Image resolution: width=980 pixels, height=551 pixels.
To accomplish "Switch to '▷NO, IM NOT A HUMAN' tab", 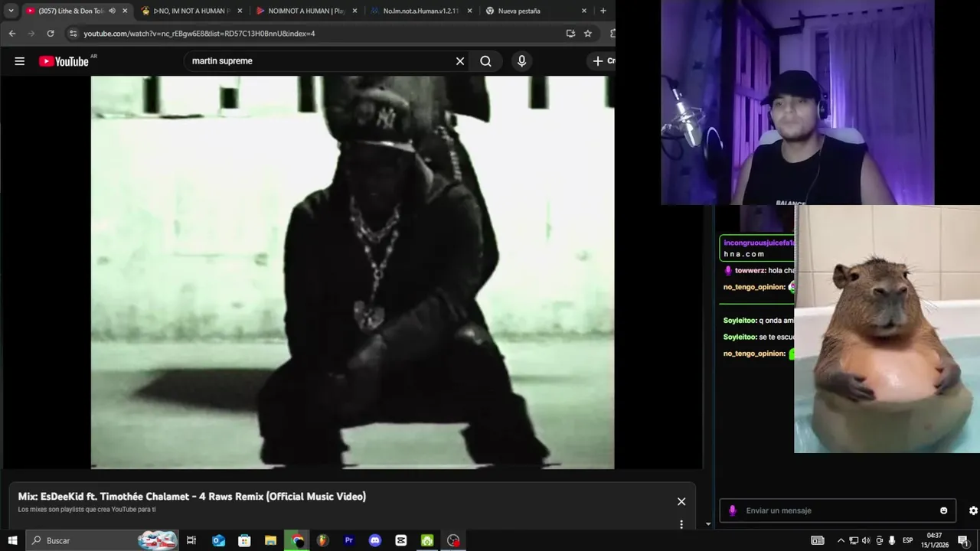I will (191, 11).
